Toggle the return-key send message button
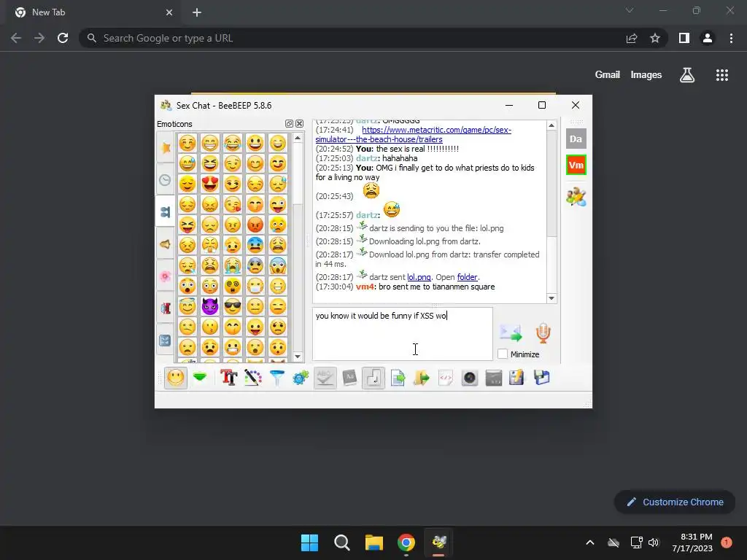The height and width of the screenshot is (560, 747). click(x=373, y=378)
